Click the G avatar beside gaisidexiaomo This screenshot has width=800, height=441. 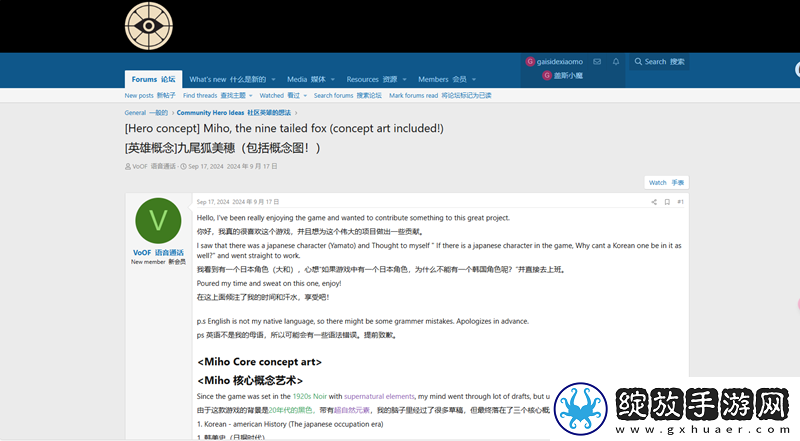[530, 62]
